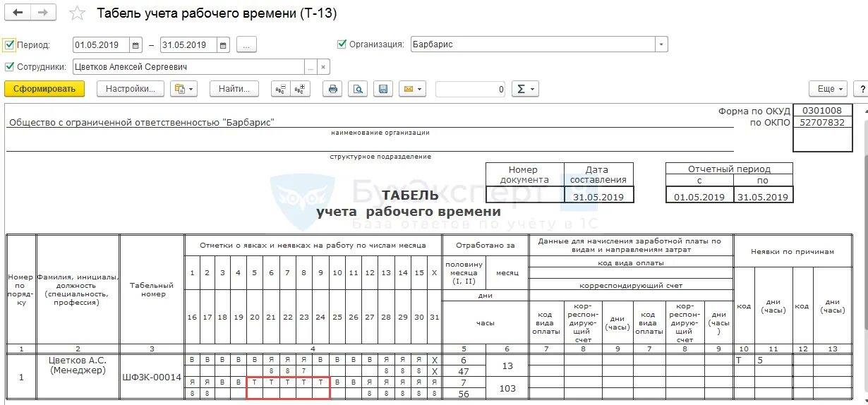
Task: Open period selection ellipsis button
Action: [x=246, y=45]
